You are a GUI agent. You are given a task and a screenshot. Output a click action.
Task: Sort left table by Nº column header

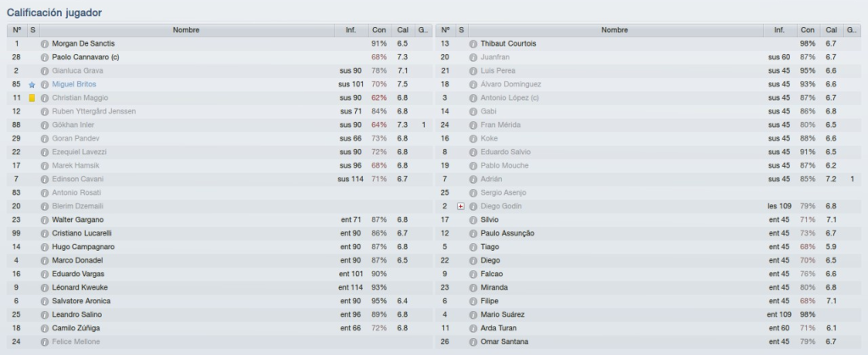point(17,31)
